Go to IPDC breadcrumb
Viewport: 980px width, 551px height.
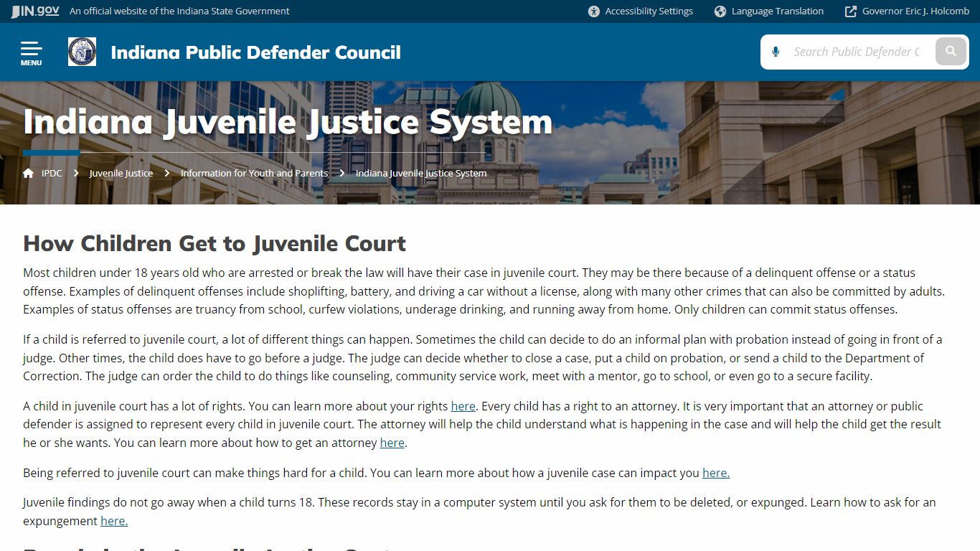click(x=52, y=173)
